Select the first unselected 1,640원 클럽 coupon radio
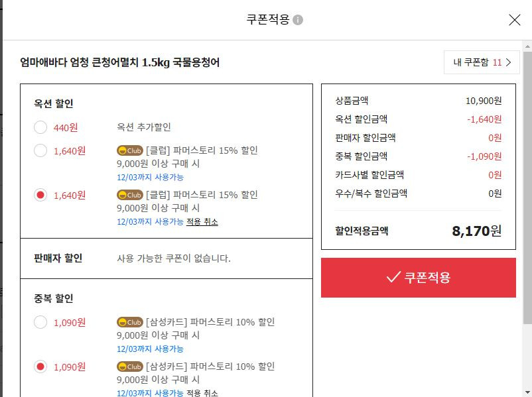The width and height of the screenshot is (532, 397). click(x=40, y=150)
